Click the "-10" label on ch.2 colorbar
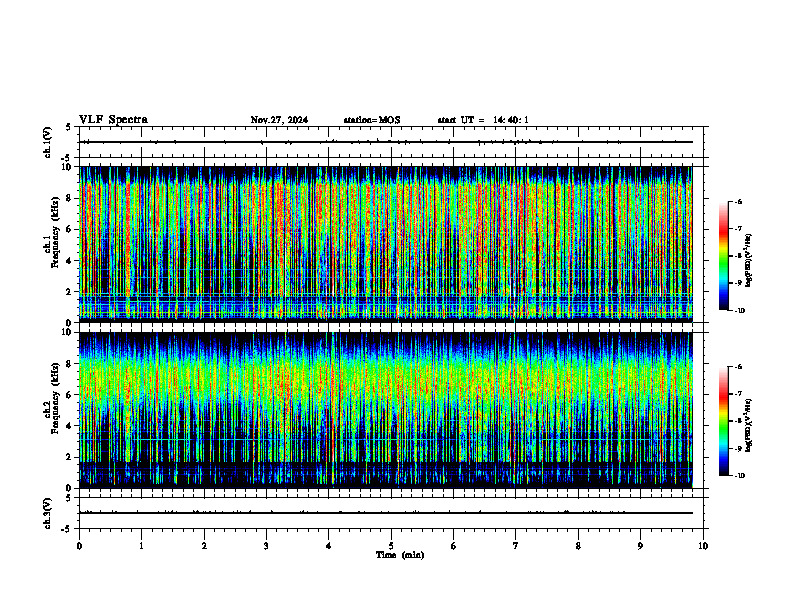The image size is (792, 612). pos(739,476)
